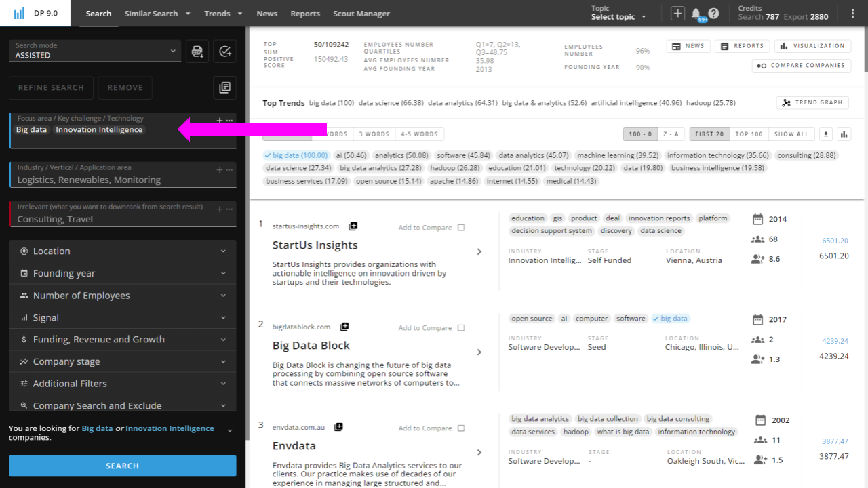This screenshot has width=868, height=488.
Task: Add StartUs Insights to a list
Action: [x=353, y=226]
